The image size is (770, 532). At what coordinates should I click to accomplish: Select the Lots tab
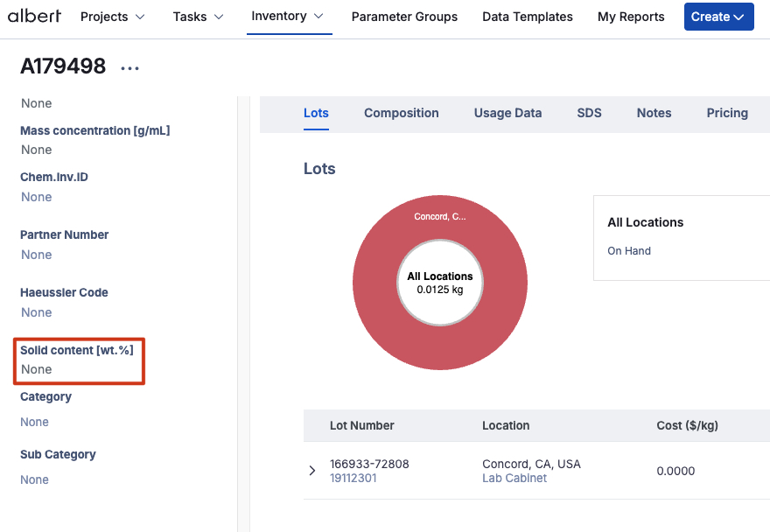[316, 113]
